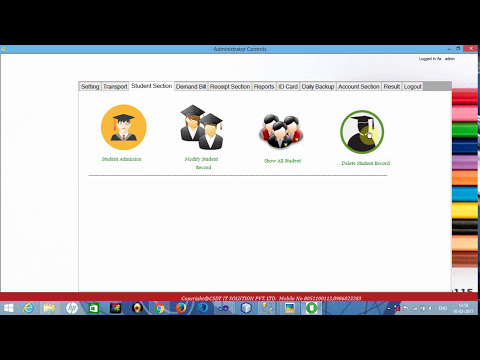Open File Explorer from the taskbar
Image resolution: width=480 pixels, height=360 pixels.
tap(49, 308)
